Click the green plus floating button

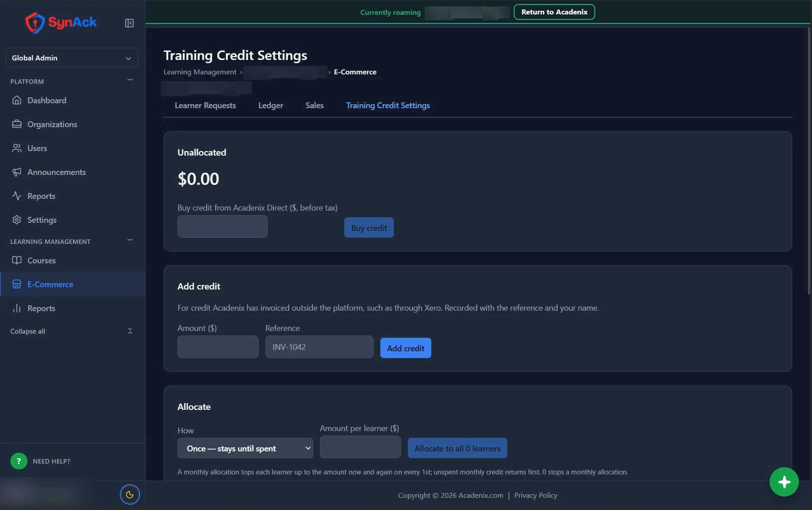(784, 482)
